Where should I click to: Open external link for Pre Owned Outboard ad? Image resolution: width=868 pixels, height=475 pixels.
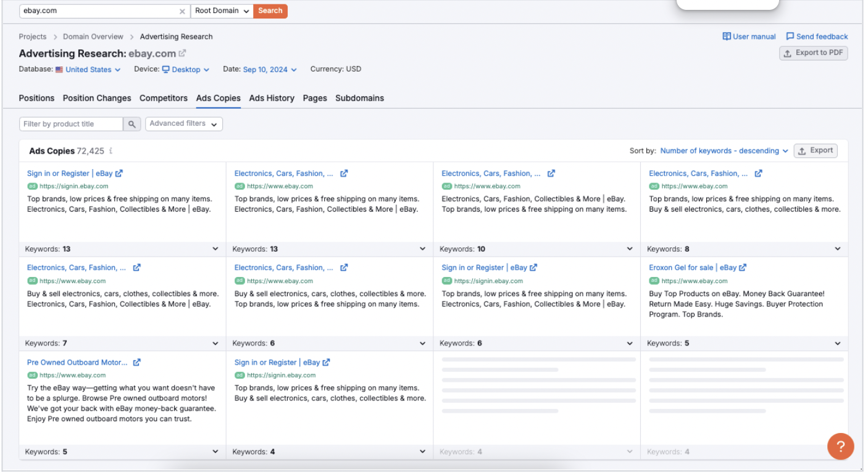[x=137, y=363]
